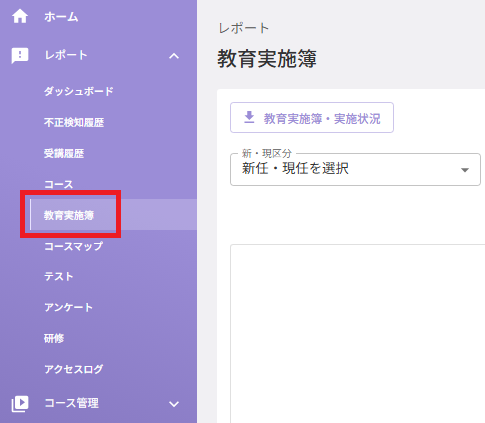This screenshot has height=423, width=485.
Task: Go to 研修 report
Action: pos(54,338)
